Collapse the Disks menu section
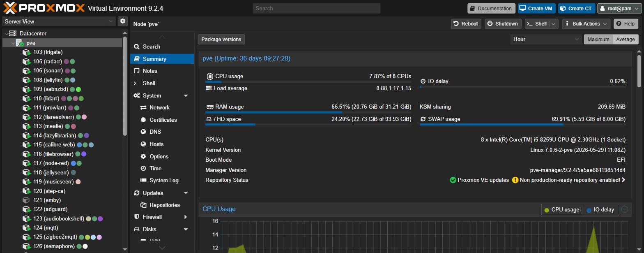Viewport: 644px width, 253px height. (x=186, y=229)
